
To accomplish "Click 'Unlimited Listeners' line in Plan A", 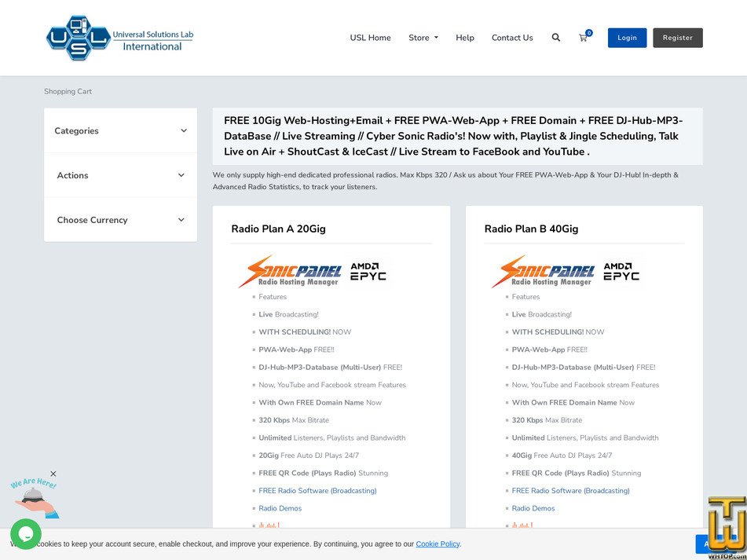I will click(332, 437).
